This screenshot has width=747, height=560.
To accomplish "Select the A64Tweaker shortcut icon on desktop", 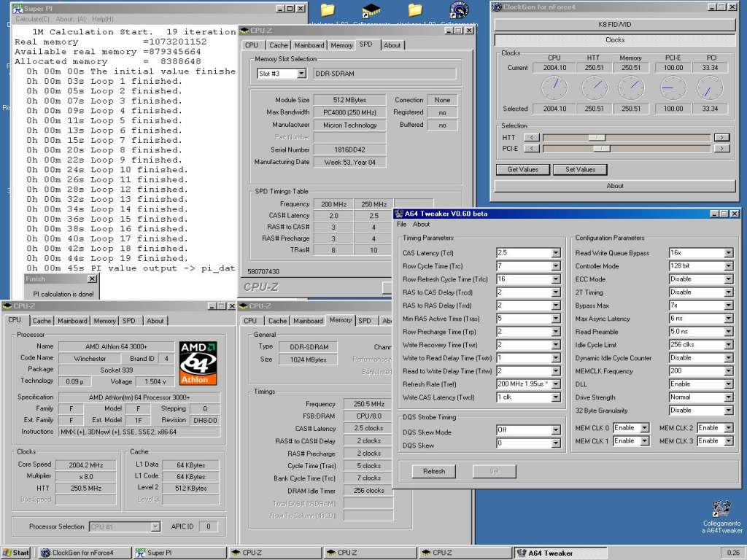I will pyautogui.click(x=721, y=508).
